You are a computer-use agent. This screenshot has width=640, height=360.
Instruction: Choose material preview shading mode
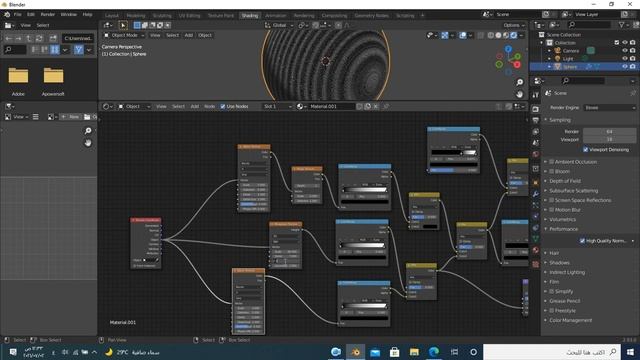(506, 36)
